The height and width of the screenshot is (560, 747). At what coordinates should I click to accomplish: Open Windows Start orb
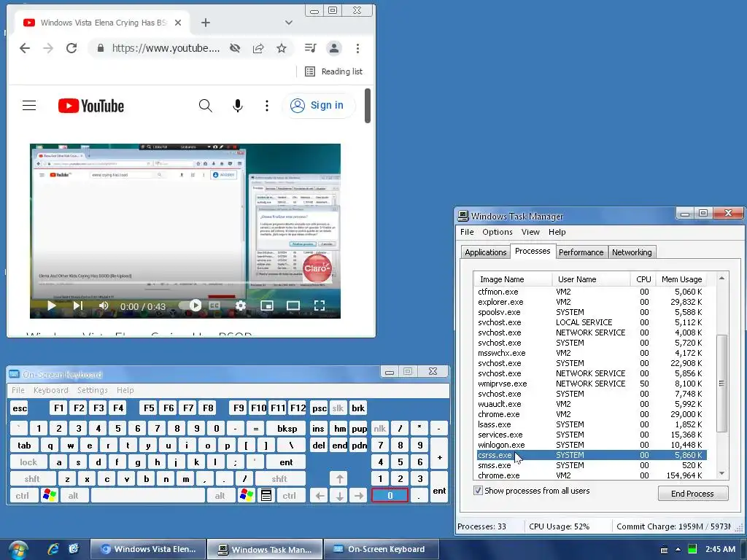18,550
